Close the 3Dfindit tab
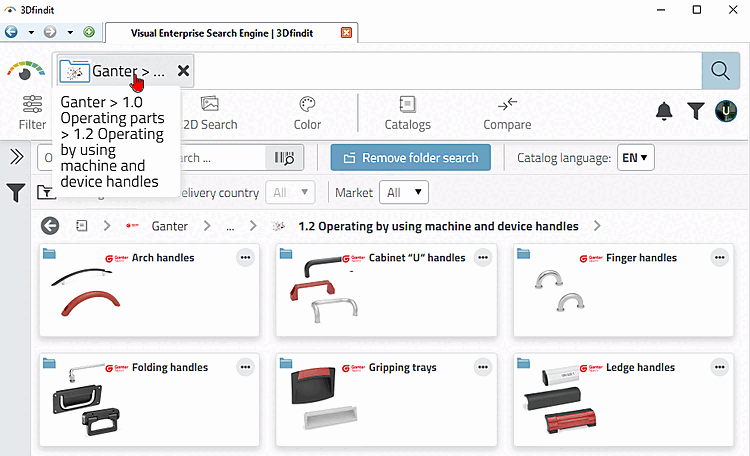Viewport: 750px width, 456px height. [346, 33]
